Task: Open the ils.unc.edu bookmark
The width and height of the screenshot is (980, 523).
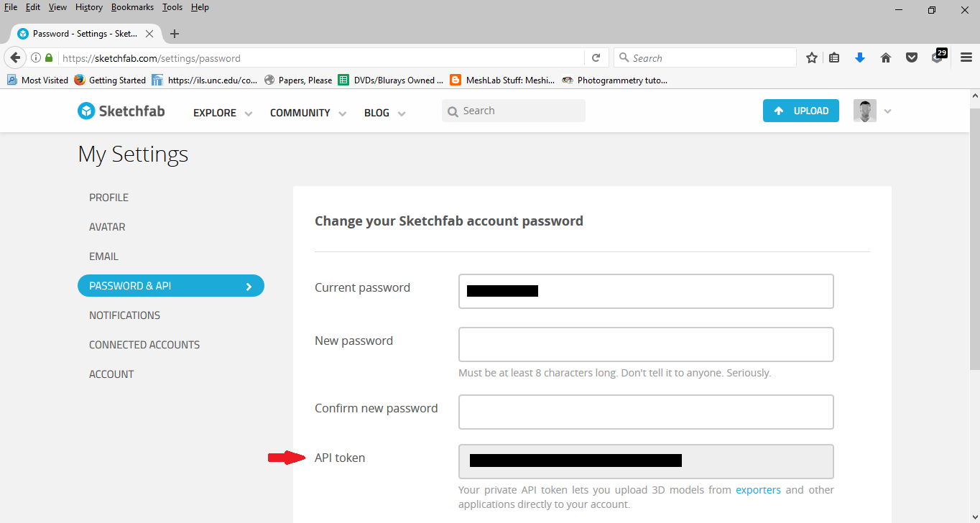Action: [205, 80]
